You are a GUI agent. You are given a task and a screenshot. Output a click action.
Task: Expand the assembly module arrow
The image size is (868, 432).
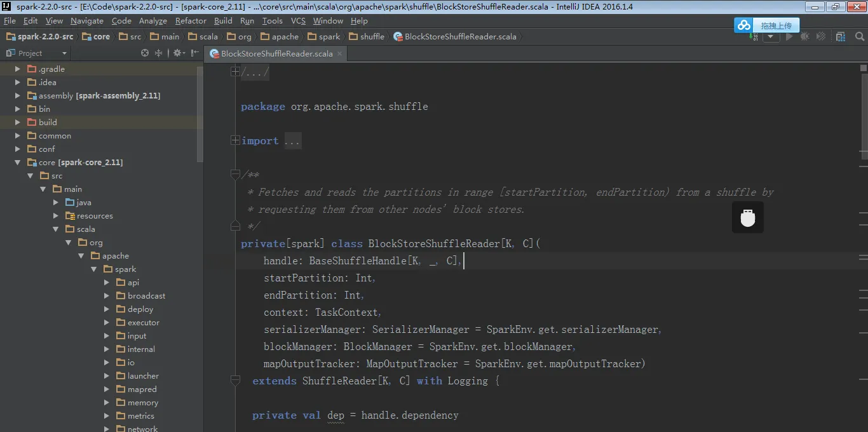coord(18,96)
